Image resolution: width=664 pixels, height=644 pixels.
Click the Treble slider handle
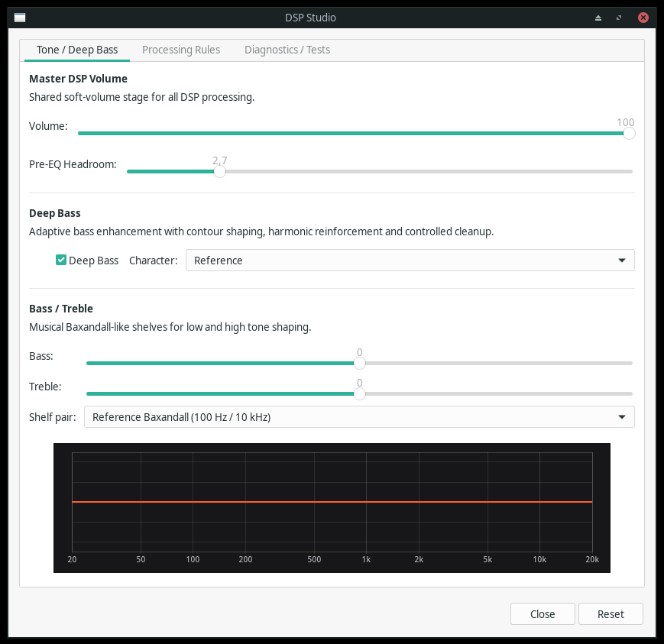point(359,393)
